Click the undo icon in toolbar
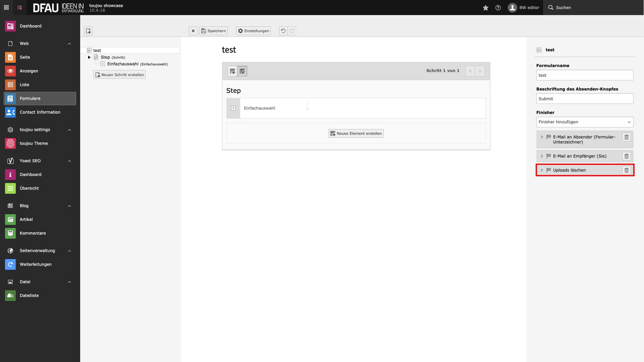 click(283, 31)
